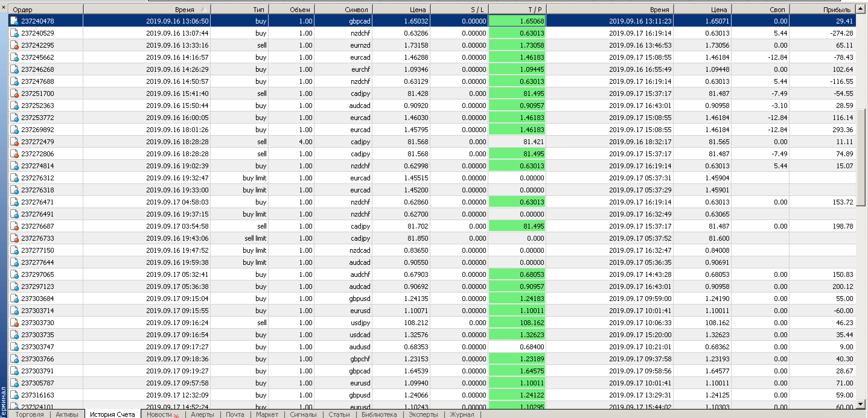868x418 pixels.
Task: Sort by the open Время column header
Action: click(147, 9)
